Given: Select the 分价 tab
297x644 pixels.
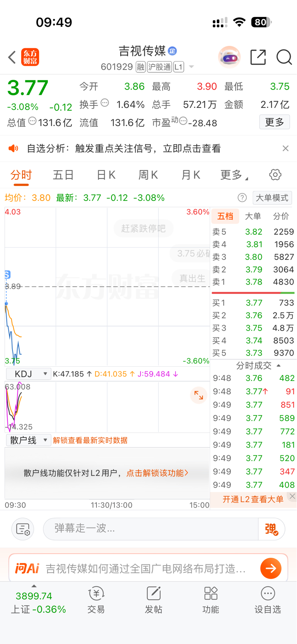Looking at the screenshot, I should click(281, 216).
